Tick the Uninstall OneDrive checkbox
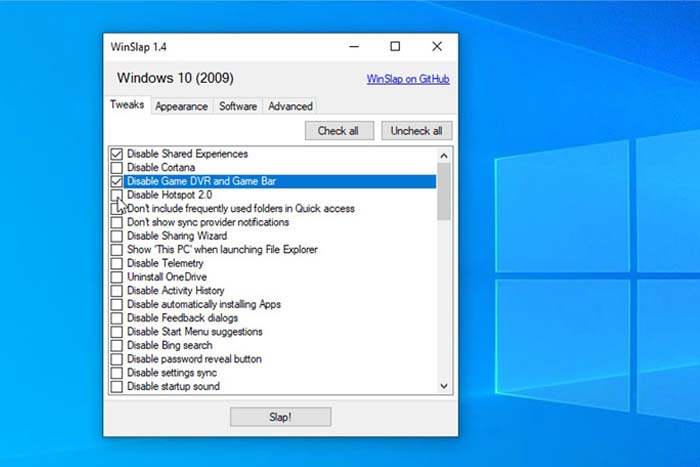Screen dimensions: 700x467 pos(117,277)
